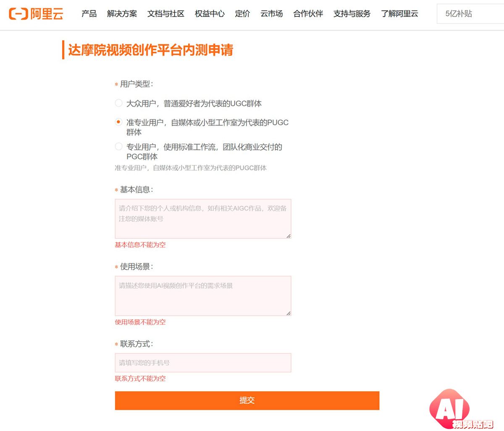The height and width of the screenshot is (431, 504).
Task: Open the 阿里云 logo homepage link
Action: (36, 14)
